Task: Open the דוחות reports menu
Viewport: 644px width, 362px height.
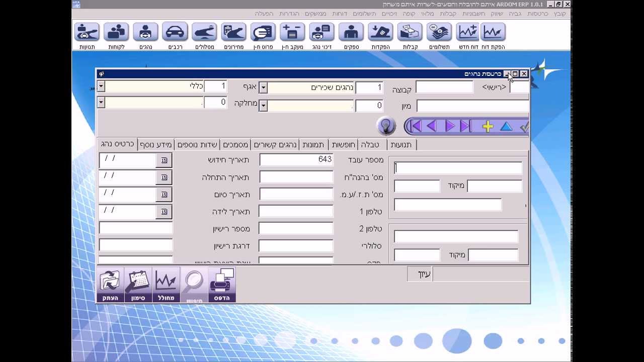Action: coord(339,14)
